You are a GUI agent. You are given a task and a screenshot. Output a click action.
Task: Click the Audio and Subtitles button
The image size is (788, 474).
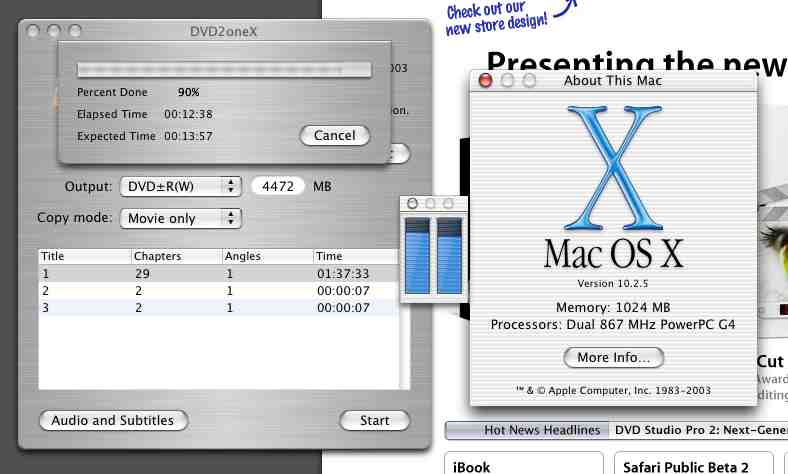(x=113, y=420)
